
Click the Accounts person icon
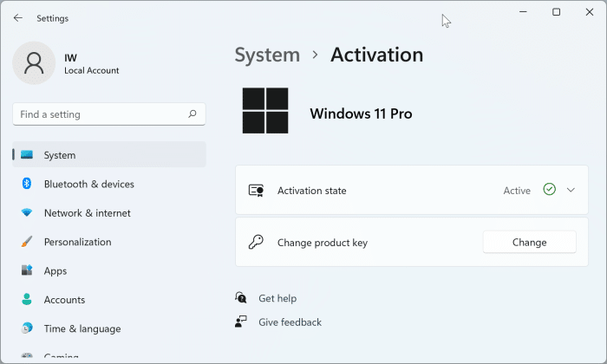27,299
